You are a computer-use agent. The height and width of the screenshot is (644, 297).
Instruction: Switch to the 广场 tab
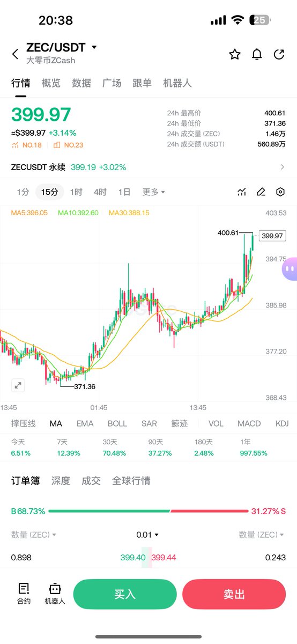[x=112, y=83]
